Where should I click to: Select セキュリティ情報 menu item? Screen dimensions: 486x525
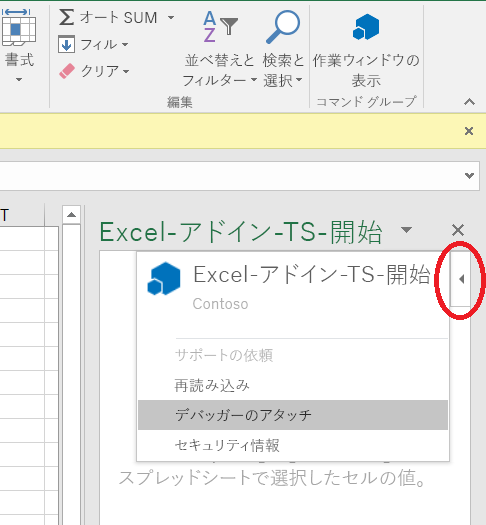point(293,445)
